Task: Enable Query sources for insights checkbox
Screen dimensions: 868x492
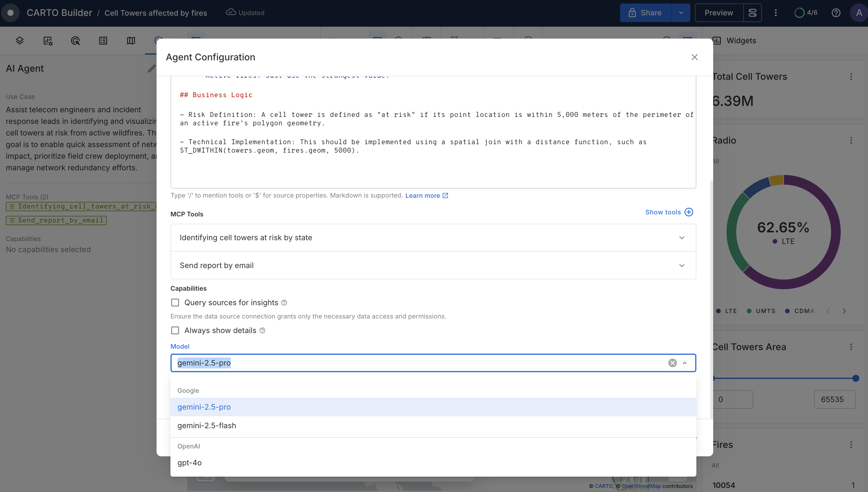Action: click(175, 303)
